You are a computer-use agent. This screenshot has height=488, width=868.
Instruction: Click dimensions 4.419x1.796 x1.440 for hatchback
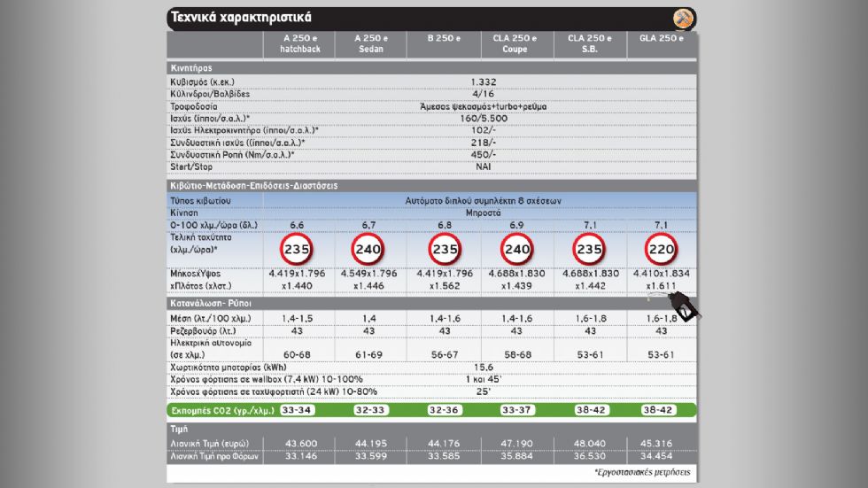[298, 279]
